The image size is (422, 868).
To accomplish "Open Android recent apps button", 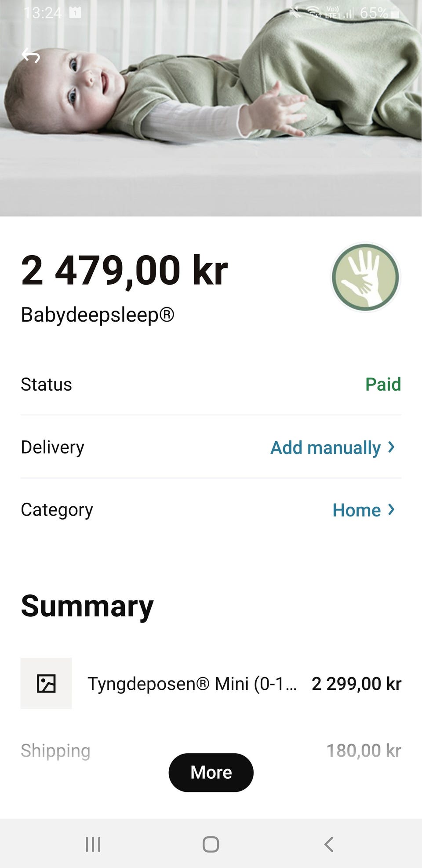I will coord(93,844).
